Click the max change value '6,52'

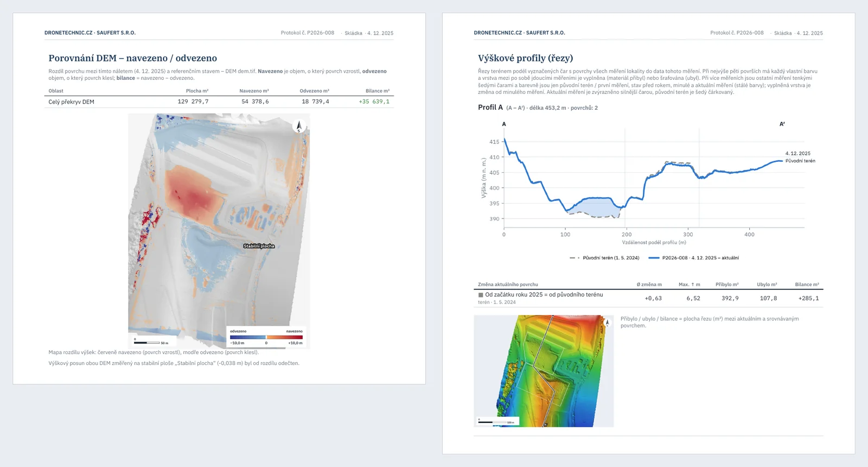693,298
